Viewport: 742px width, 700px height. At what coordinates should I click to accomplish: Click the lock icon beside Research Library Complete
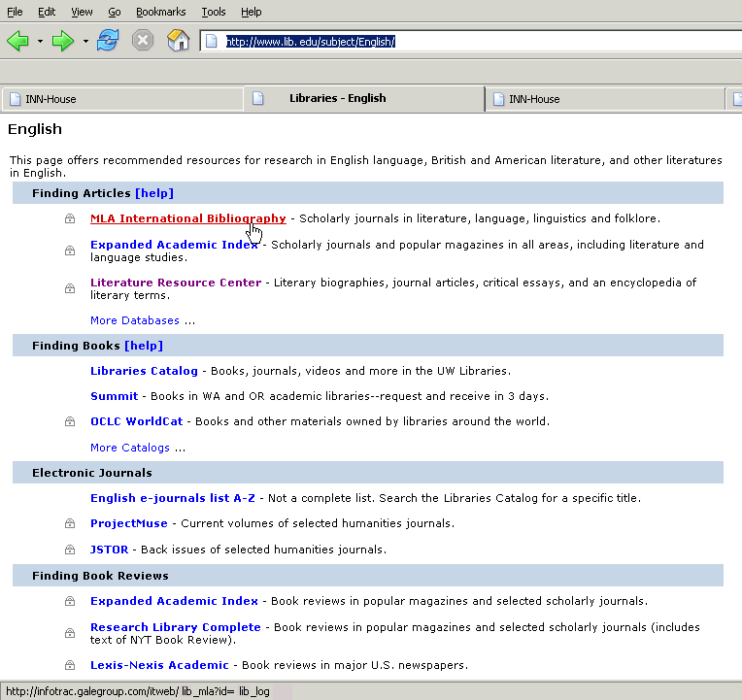[70, 633]
